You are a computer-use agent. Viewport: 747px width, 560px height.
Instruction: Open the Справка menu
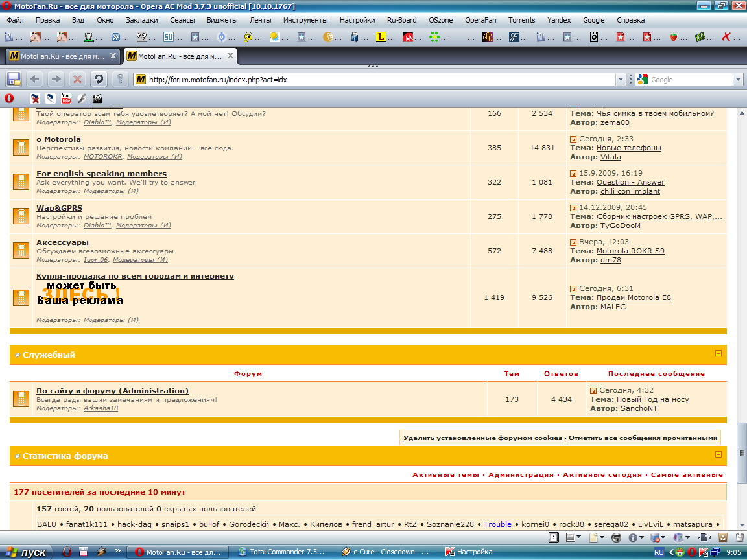[630, 20]
